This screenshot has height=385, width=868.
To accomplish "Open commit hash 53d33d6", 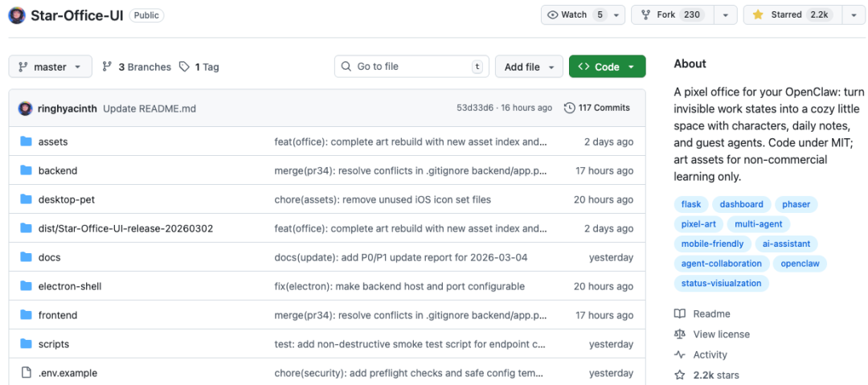I will 474,108.
